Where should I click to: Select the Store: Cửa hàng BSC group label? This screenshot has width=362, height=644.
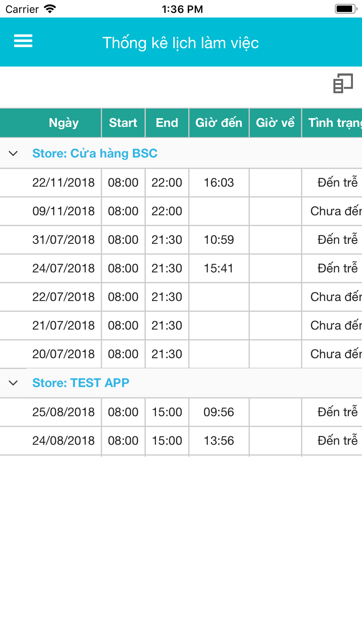click(95, 153)
